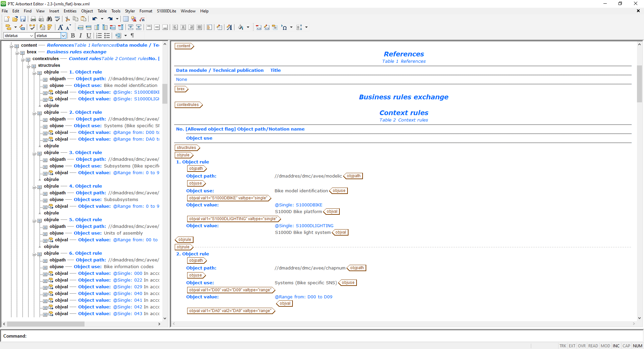Insert a graphic with the picture icon
Viewport: 644px width, 349px height.
click(x=133, y=19)
